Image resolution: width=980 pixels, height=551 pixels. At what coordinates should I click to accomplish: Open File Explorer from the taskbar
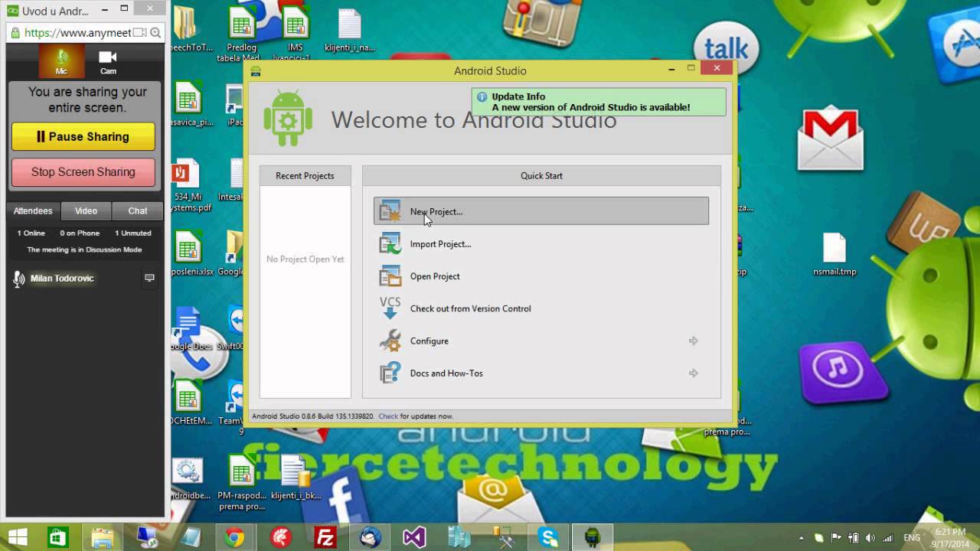coord(103,538)
